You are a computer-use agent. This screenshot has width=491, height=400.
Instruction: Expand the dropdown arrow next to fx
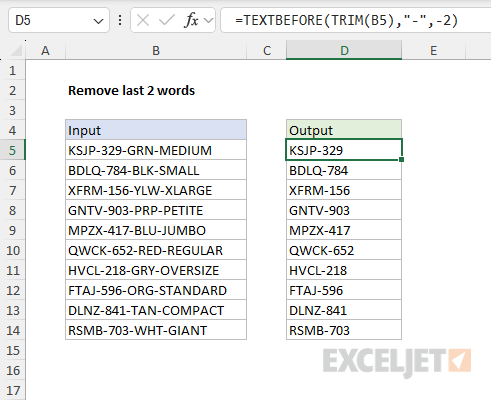coord(209,21)
